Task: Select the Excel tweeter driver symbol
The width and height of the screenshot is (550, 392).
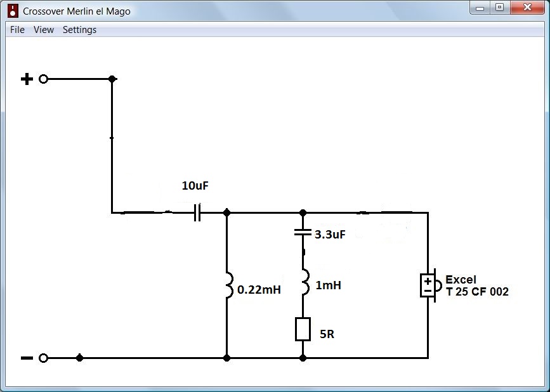Action: (431, 285)
